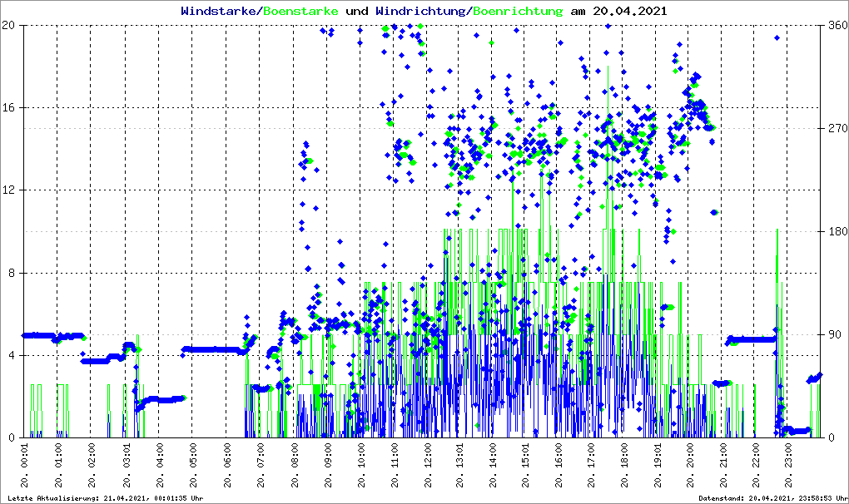This screenshot has height=504, width=849.
Task: Click time label '20. 21:00'
Action: [722, 466]
